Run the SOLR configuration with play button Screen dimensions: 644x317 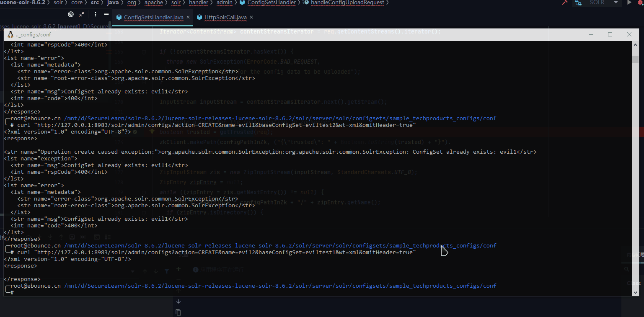point(629,3)
